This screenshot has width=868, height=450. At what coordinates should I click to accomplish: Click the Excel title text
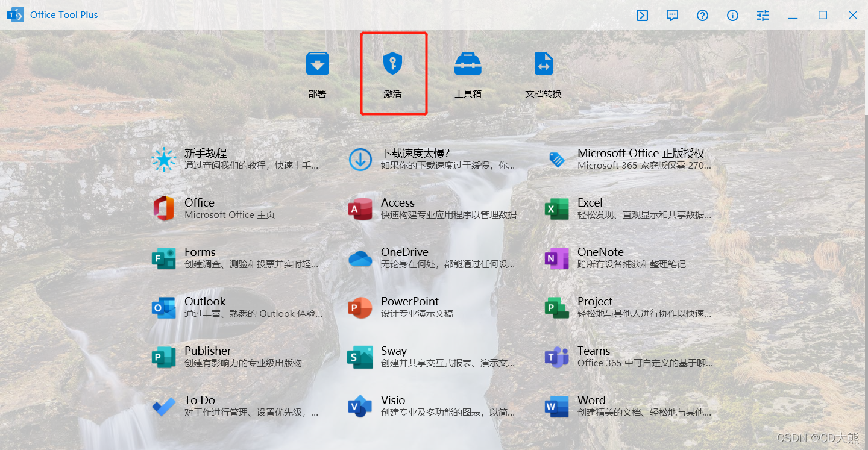[x=590, y=203]
